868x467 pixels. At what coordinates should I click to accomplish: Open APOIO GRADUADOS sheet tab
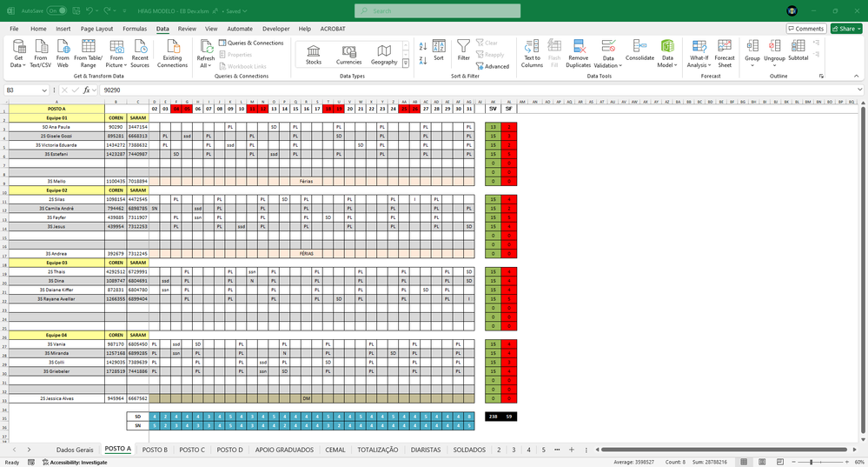284,450
